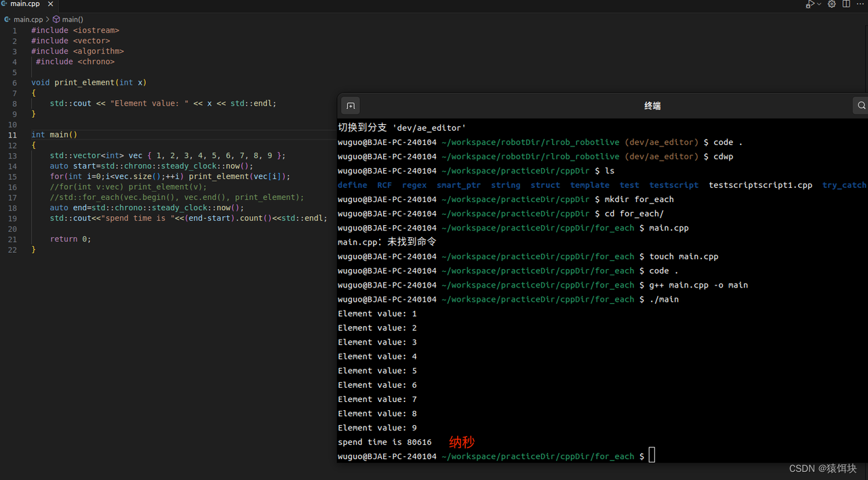Click the terminal prompt input cursor
This screenshot has height=480, width=868.
(x=652, y=455)
